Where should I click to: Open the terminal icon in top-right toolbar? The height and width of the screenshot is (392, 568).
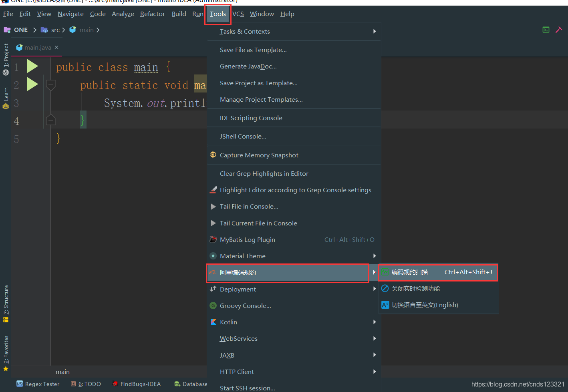click(546, 30)
